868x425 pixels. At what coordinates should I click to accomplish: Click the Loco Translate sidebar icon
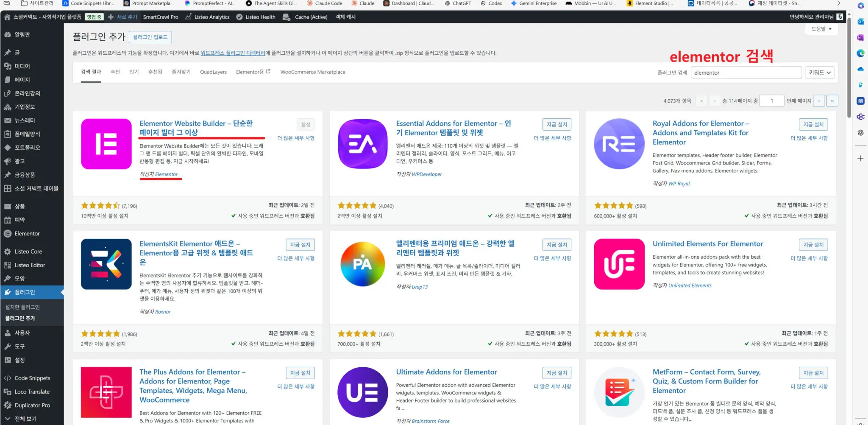click(8, 392)
